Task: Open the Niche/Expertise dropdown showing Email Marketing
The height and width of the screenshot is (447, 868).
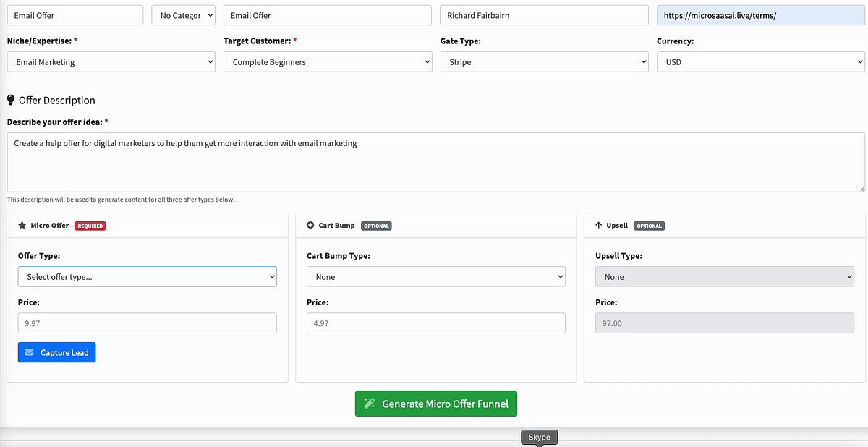Action: [111, 62]
